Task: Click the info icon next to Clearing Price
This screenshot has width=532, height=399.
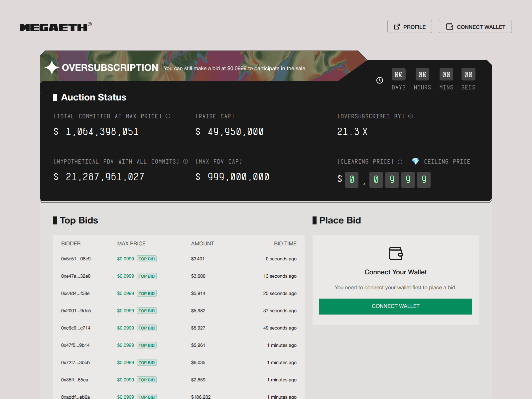Action: [x=399, y=162]
